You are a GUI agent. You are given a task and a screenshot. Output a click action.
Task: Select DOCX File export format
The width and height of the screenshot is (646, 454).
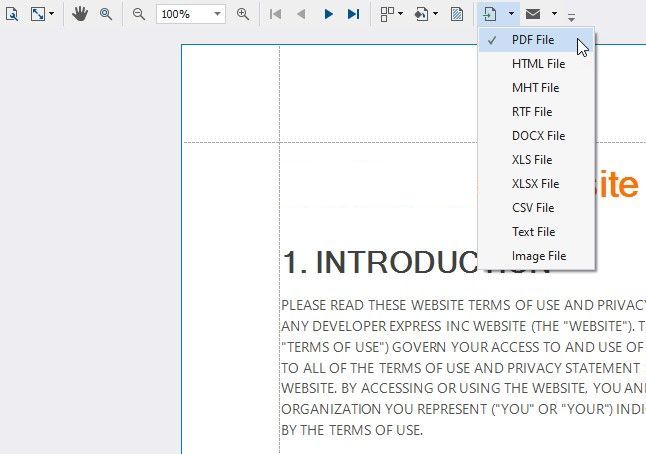click(538, 136)
